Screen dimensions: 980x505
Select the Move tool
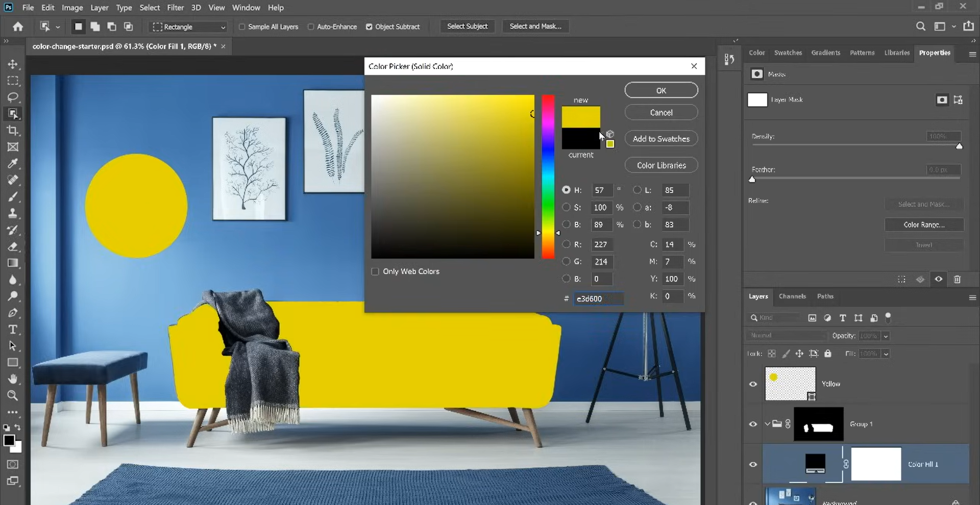[x=13, y=64]
